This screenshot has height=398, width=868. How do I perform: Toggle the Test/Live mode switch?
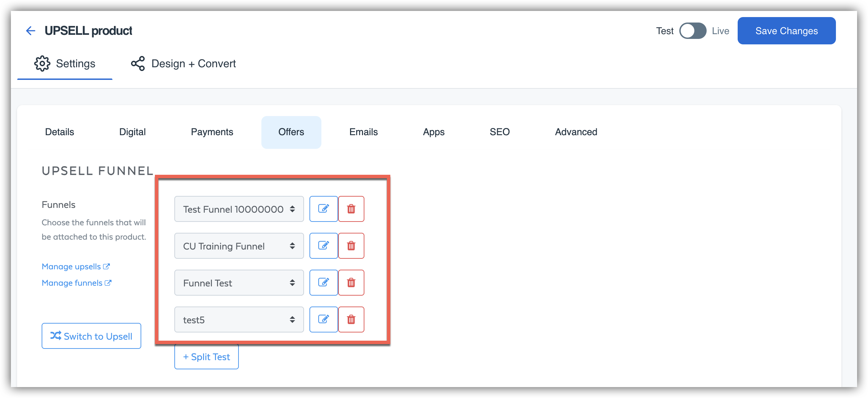(x=693, y=31)
